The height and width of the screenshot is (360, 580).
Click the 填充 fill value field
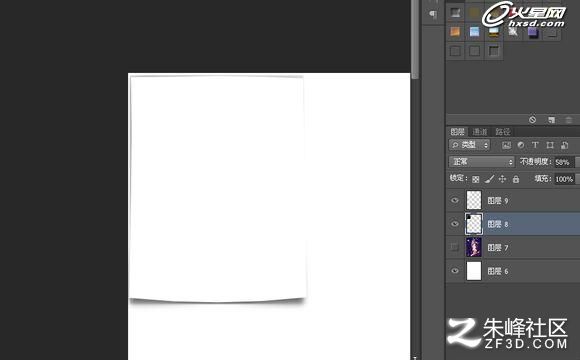[564, 179]
